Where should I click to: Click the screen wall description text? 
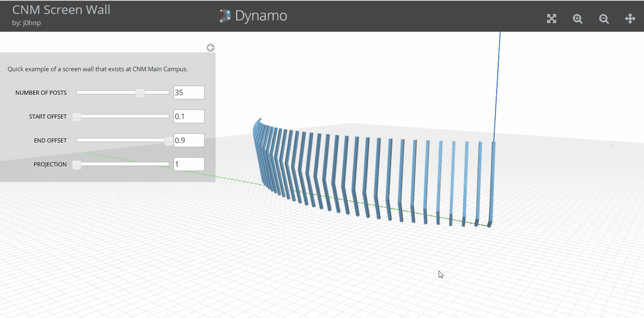click(98, 69)
